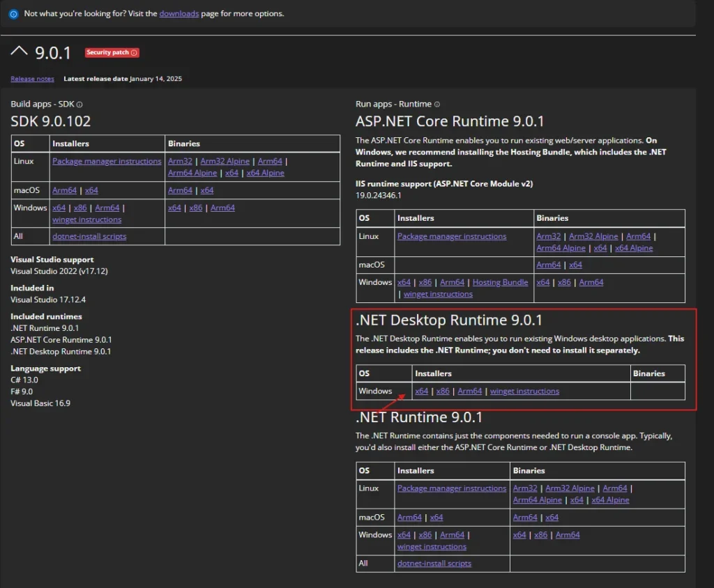This screenshot has height=588, width=714.
Task: Open the Release notes for 9.0.1
Action: (x=32, y=79)
